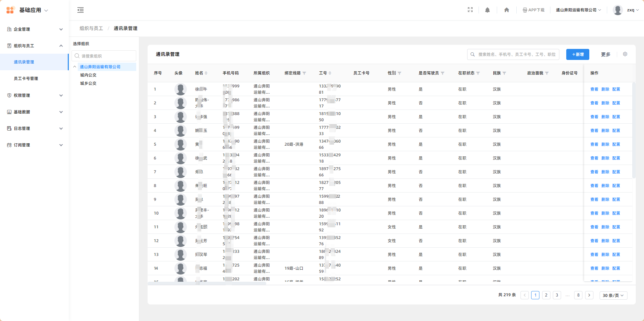Enter fullscreen mode via expand icon

(470, 10)
